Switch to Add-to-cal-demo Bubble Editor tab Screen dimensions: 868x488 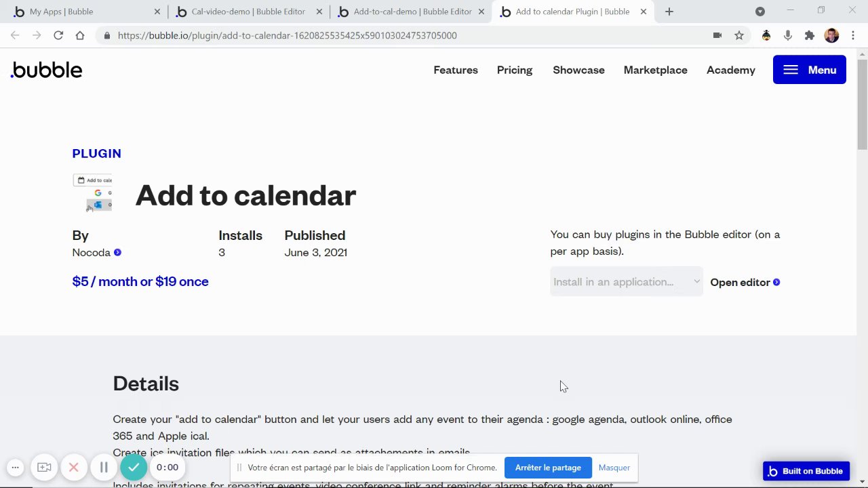pyautogui.click(x=412, y=12)
